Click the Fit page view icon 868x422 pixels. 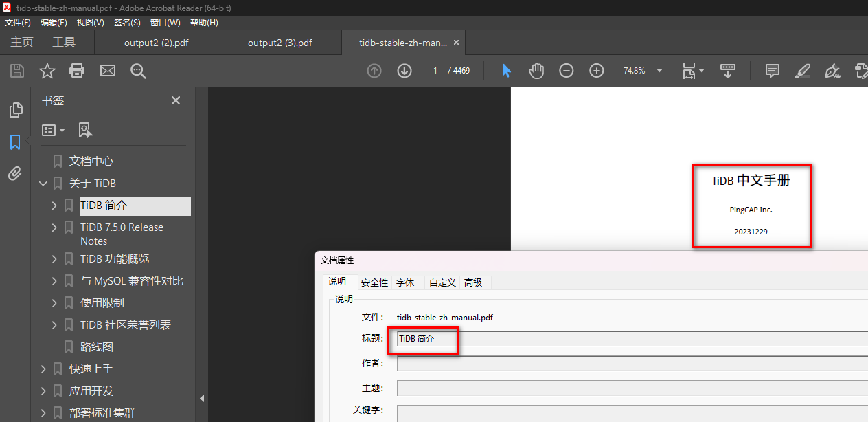689,71
